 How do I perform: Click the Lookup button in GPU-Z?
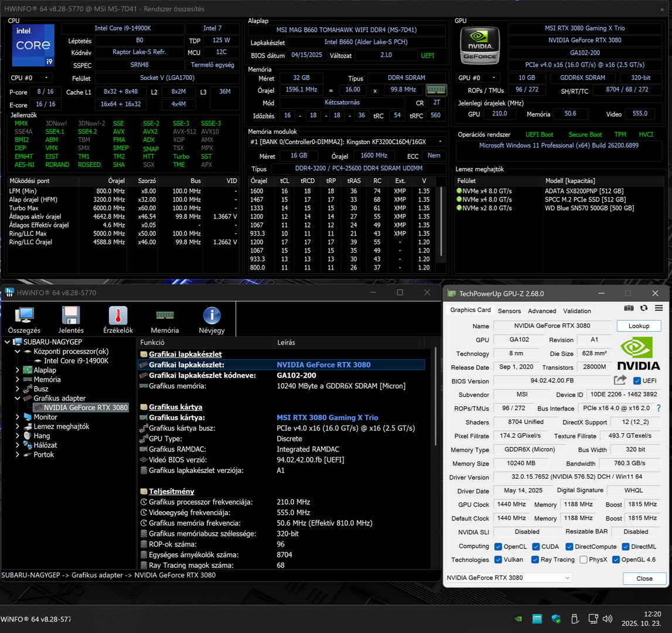[639, 326]
